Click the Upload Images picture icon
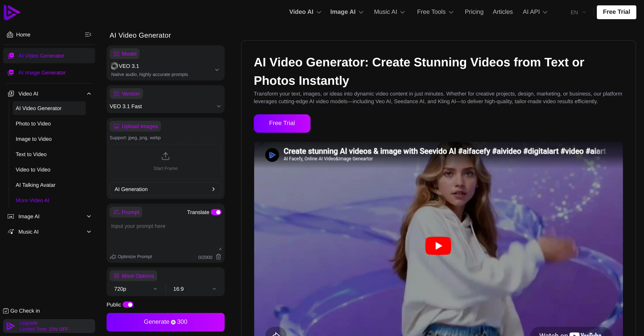Image resolution: width=644 pixels, height=336 pixels. [117, 126]
